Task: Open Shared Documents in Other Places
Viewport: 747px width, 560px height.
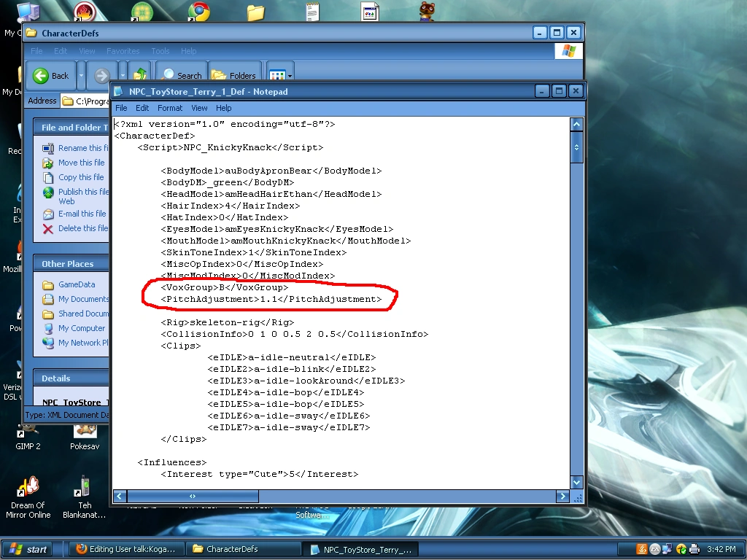Action: point(83,314)
